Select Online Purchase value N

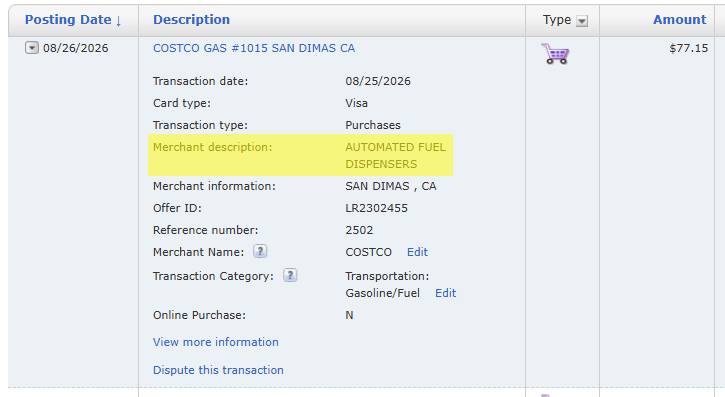click(x=349, y=315)
